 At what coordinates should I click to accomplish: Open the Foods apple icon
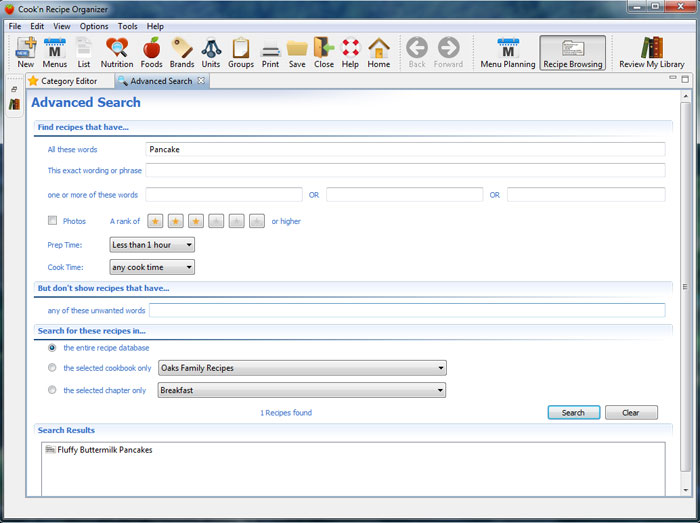[x=151, y=53]
